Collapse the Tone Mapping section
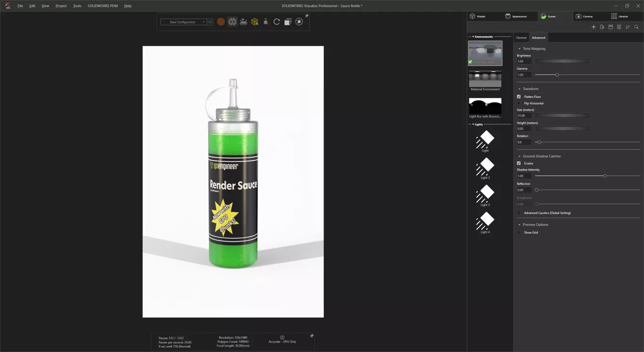The height and width of the screenshot is (352, 644). (519, 49)
